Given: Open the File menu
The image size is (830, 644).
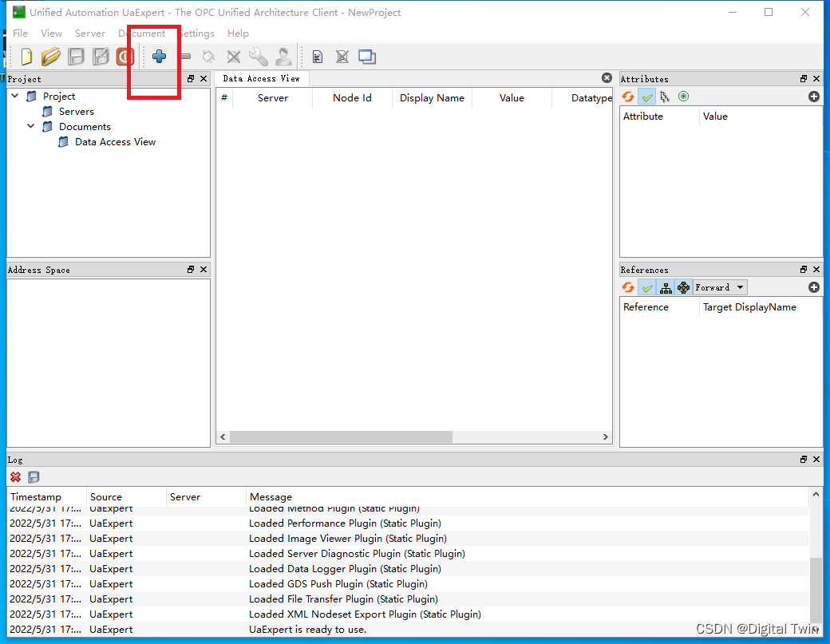Looking at the screenshot, I should pos(20,34).
